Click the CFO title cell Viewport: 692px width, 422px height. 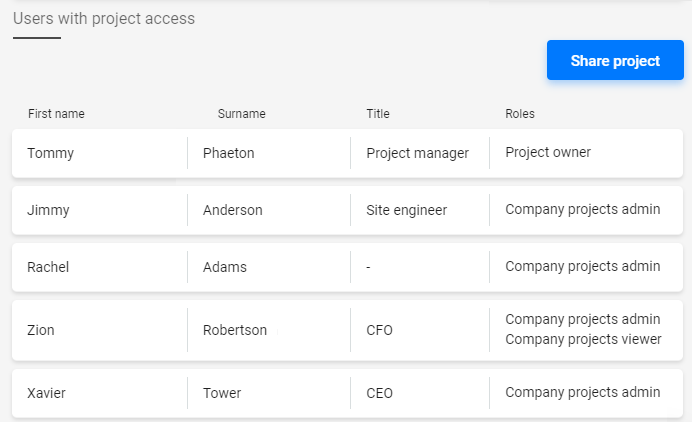click(x=379, y=330)
